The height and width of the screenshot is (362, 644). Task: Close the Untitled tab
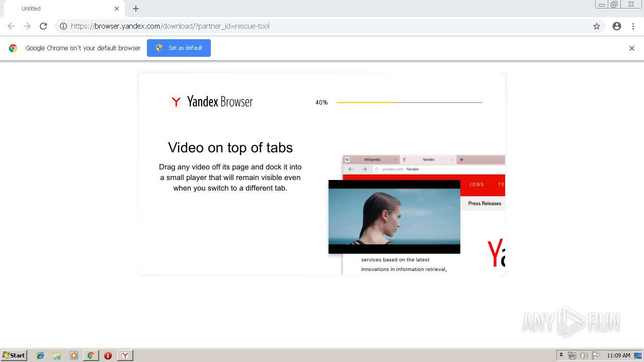click(117, 9)
